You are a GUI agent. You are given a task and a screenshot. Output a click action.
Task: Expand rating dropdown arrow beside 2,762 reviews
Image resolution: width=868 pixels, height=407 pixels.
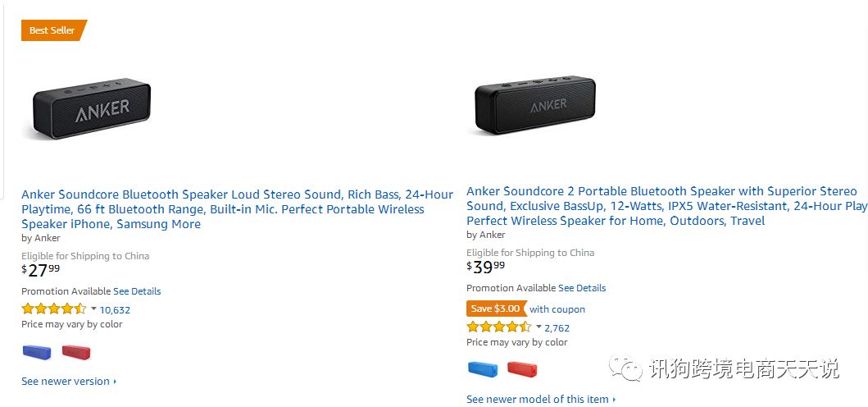click(x=539, y=327)
